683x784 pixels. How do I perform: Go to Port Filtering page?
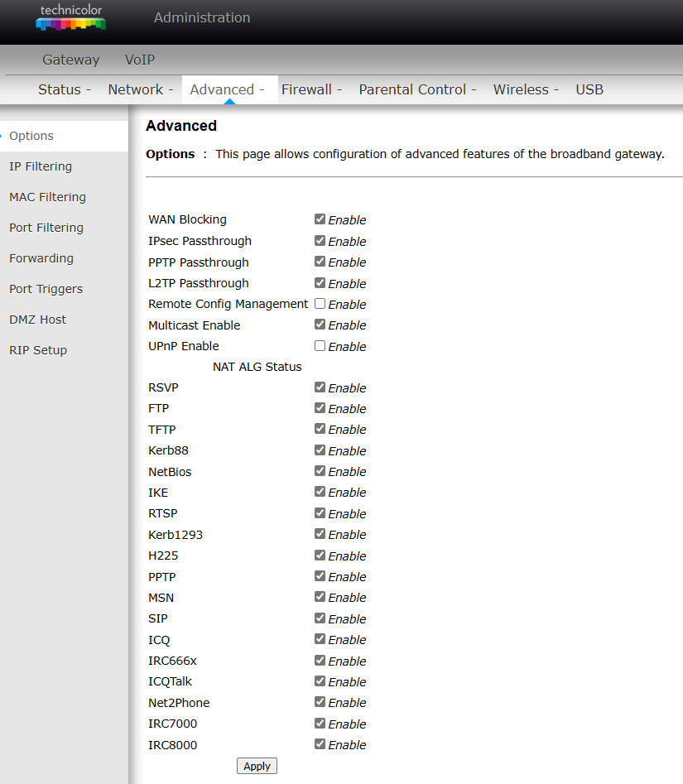46,228
